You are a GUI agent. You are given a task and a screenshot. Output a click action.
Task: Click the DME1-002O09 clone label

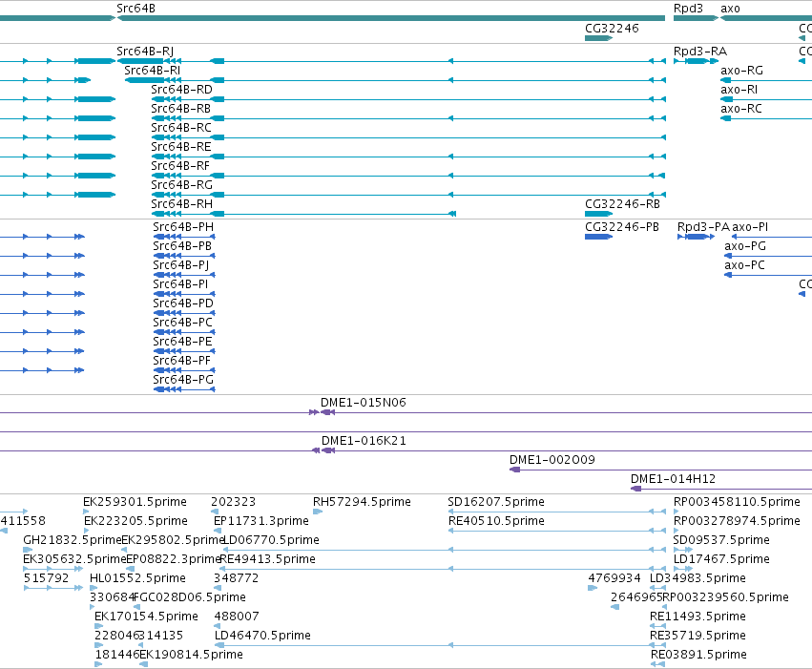tap(552, 460)
